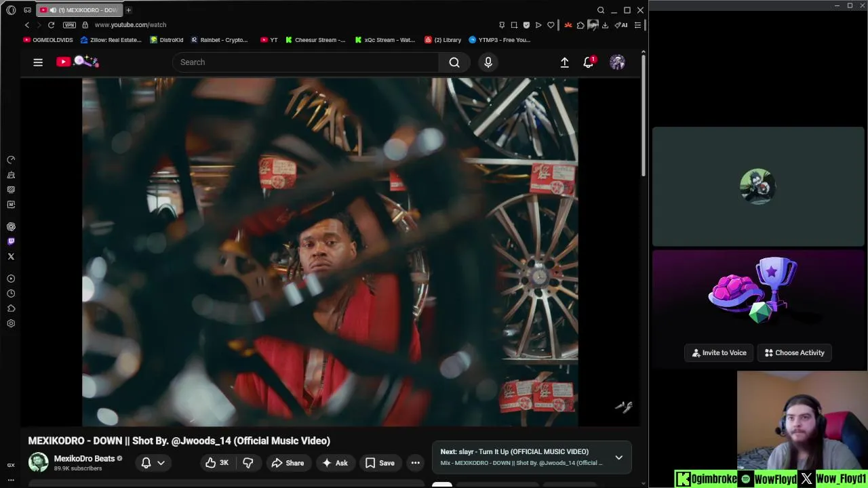The width and height of the screenshot is (868, 488).
Task: Open a new browser tab
Action: point(128,10)
